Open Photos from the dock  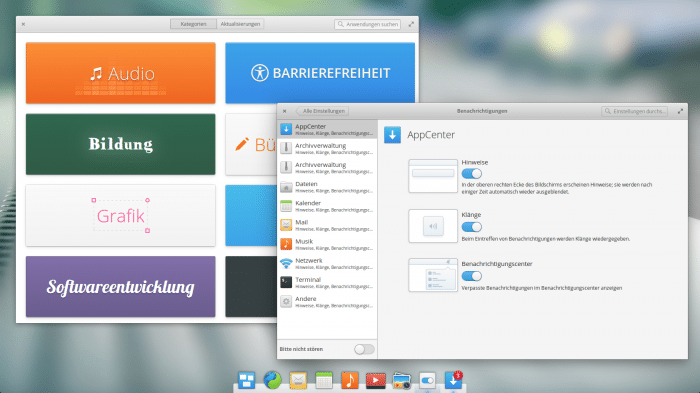pos(401,380)
